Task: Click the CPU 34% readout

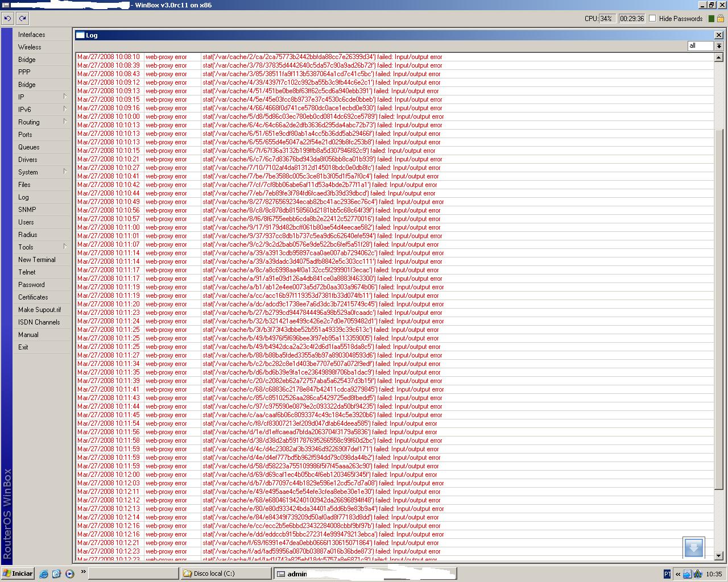Action: click(x=606, y=19)
